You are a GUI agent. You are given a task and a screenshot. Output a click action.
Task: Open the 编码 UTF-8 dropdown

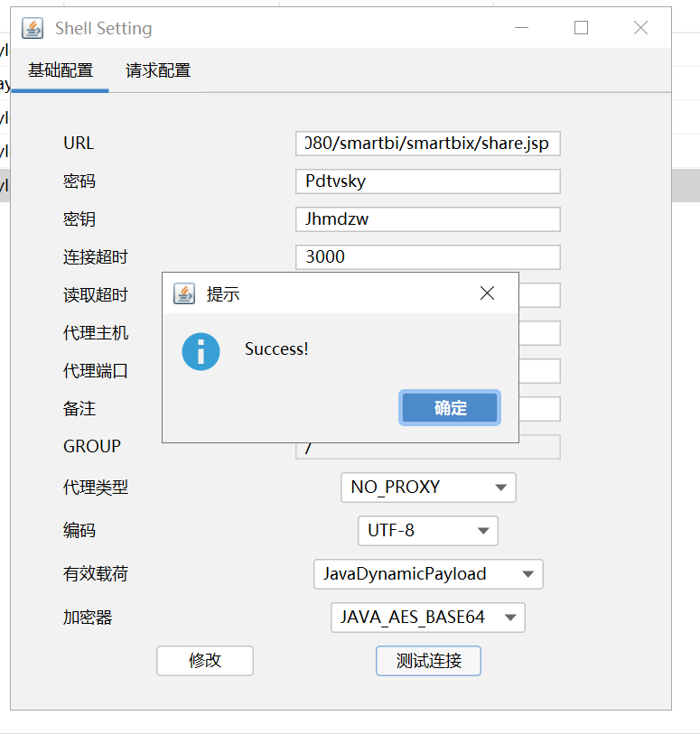click(x=428, y=531)
